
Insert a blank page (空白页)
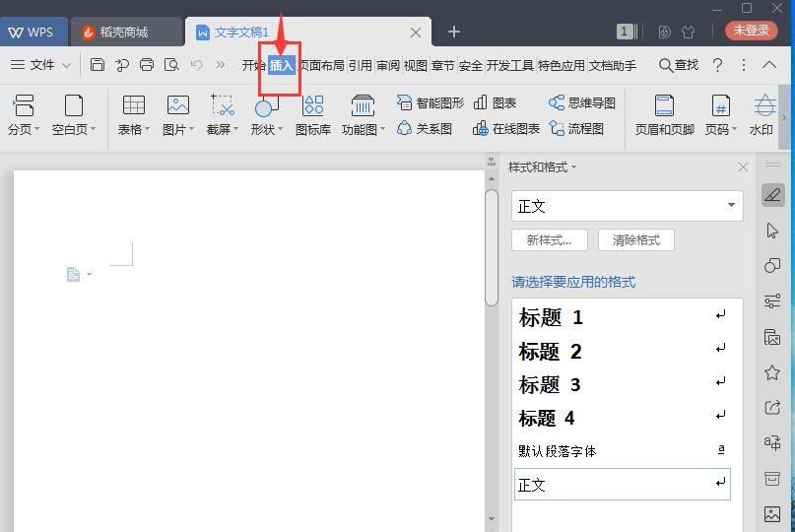(x=74, y=115)
